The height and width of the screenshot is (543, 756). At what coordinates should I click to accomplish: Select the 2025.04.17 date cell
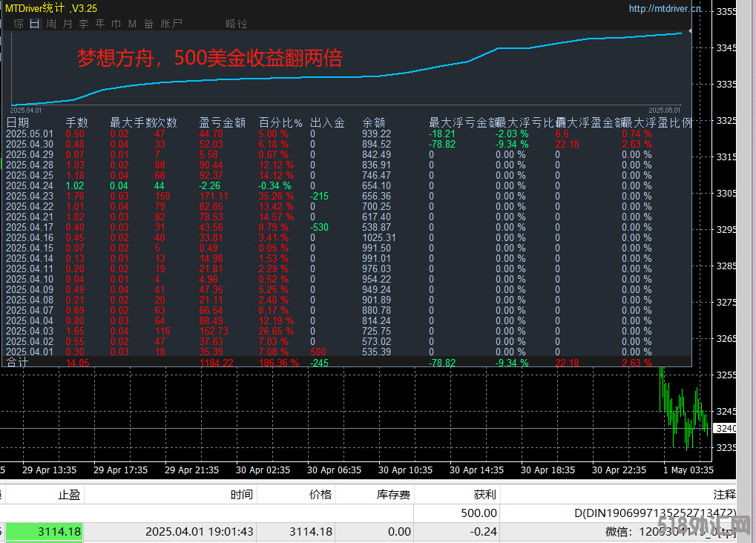click(30, 227)
